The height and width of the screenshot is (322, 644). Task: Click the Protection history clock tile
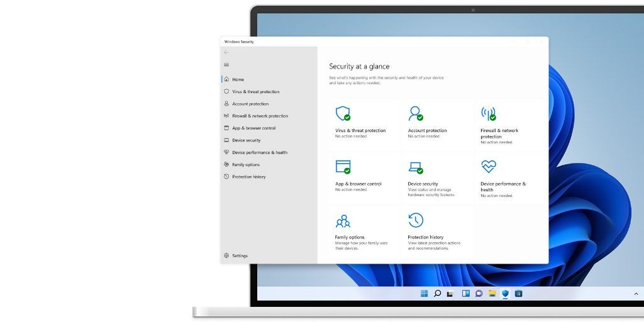click(x=437, y=231)
